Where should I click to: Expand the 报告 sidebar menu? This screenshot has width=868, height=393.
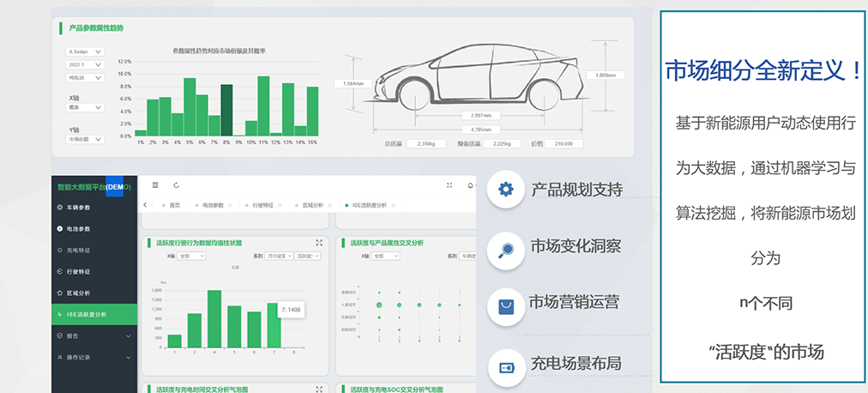tap(128, 336)
